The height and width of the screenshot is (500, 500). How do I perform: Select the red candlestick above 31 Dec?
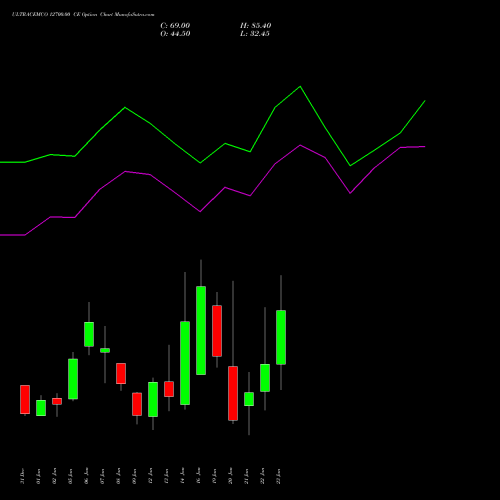pyautogui.click(x=25, y=399)
